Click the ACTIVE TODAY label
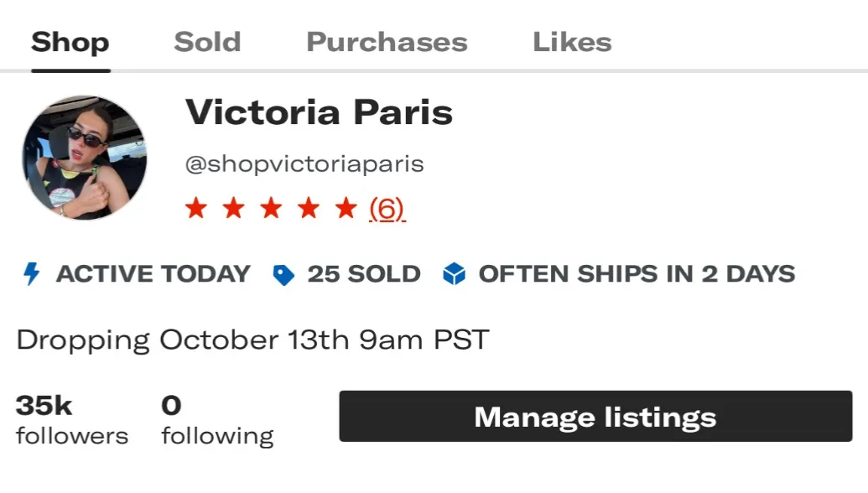Image resolution: width=868 pixels, height=493 pixels. [x=153, y=274]
